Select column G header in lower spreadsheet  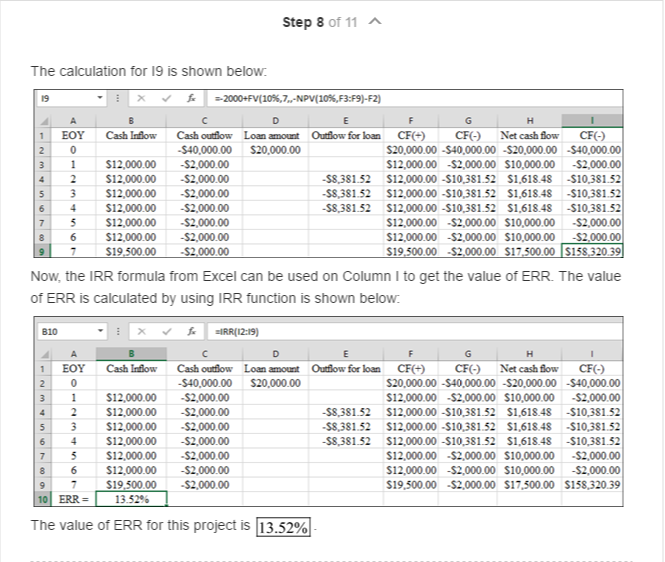467,354
